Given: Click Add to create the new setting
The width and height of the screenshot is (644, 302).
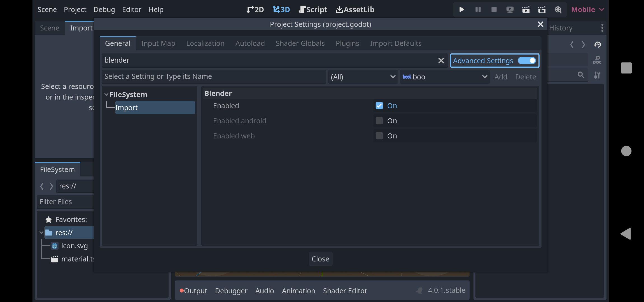Looking at the screenshot, I should pos(501,77).
